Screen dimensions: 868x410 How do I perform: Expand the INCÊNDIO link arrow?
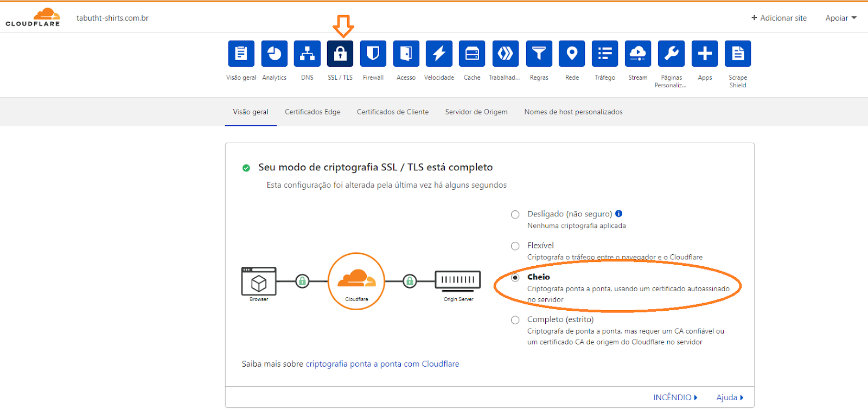pyautogui.click(x=675, y=398)
